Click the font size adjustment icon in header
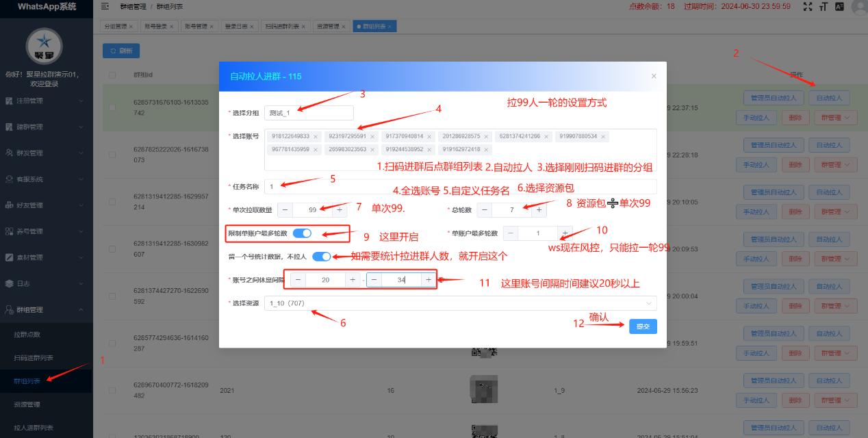Screen dimensions: 868x438 (823, 6)
